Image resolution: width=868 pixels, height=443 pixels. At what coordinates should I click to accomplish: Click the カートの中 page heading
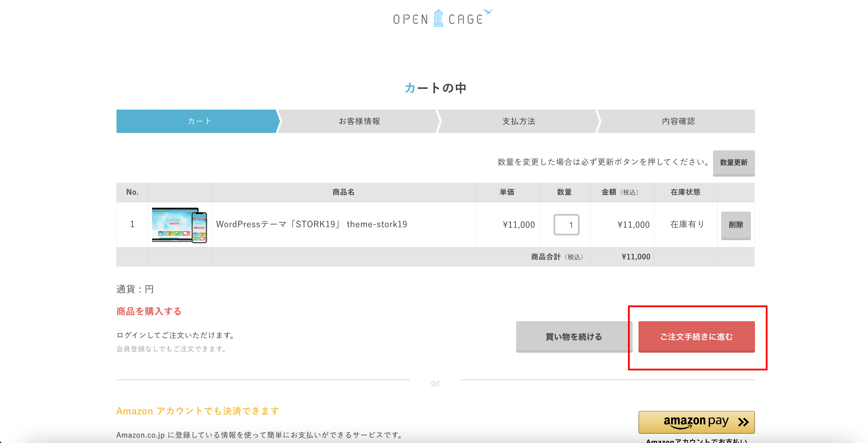pyautogui.click(x=435, y=88)
